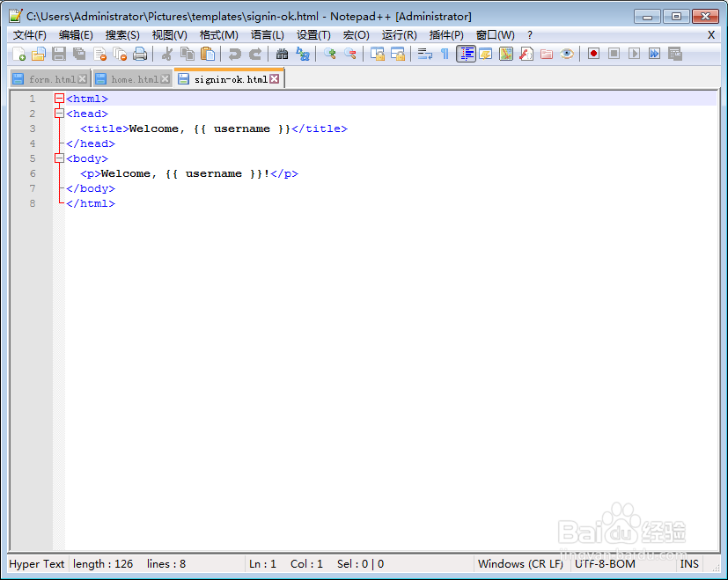Viewport: 728px width, 580px height.
Task: Open Folder as Workspace icon
Action: (x=547, y=54)
